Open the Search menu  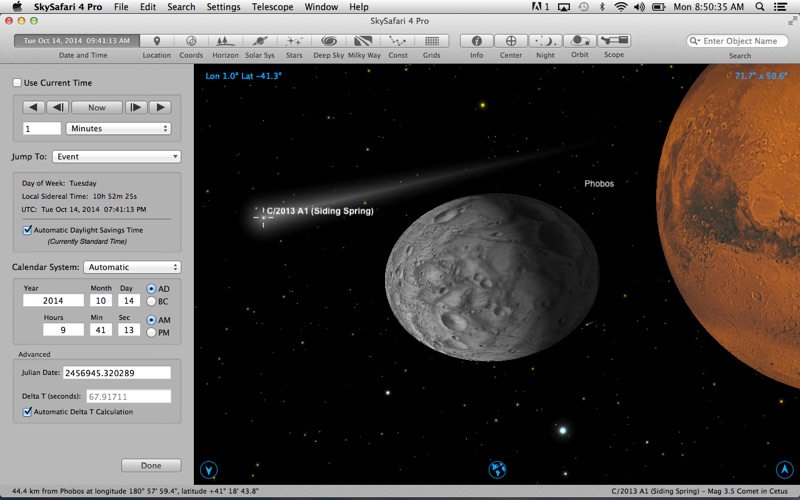click(x=181, y=7)
